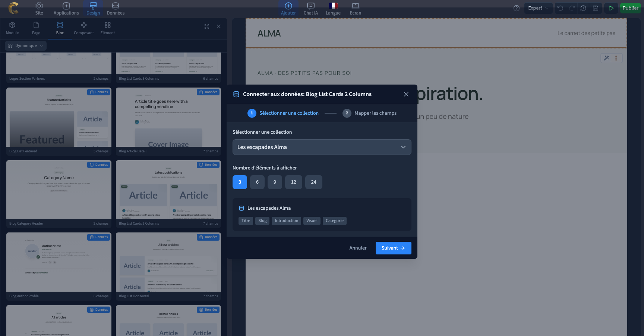Screen dimensions: 644x336
Task: Select 3 elements to display
Action: coord(240,182)
